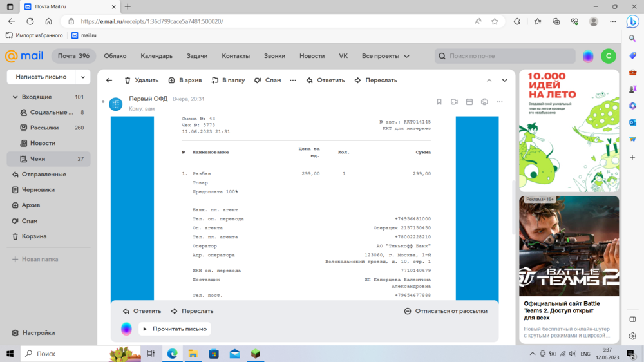Open the mail.ru bookmark in favorites bar
644x362 pixels.
[x=84, y=35]
